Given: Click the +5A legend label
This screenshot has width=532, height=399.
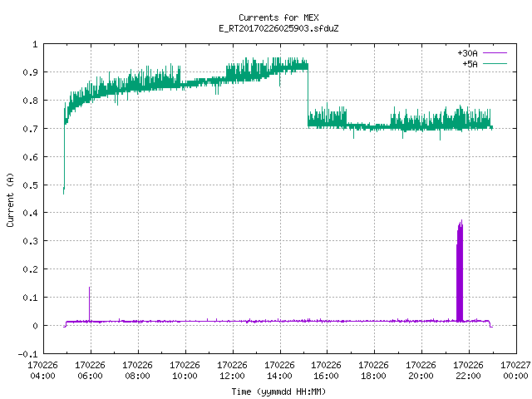Looking at the screenshot, I should [470, 64].
